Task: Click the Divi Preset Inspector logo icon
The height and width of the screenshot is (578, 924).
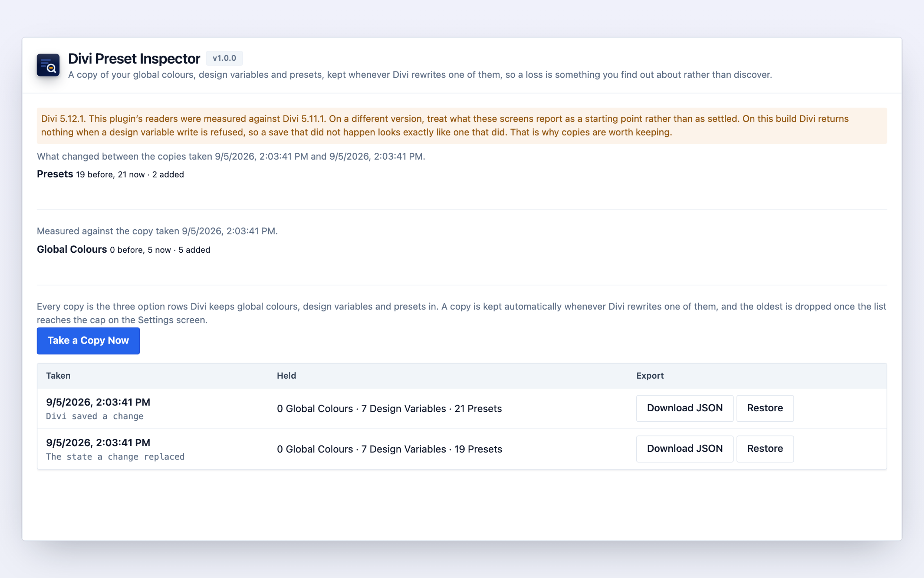Action: pos(48,65)
